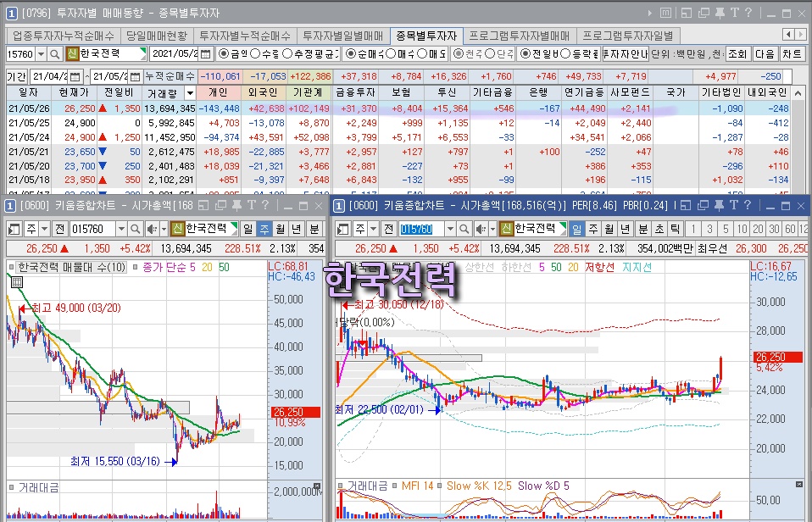Select the 매수 radio option
Image resolution: width=812 pixels, height=522 pixels.
392,54
